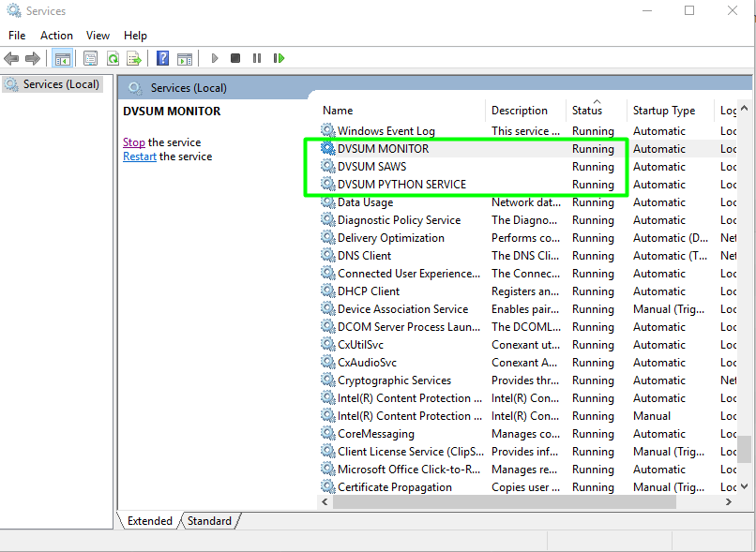Click the gear icon of Data Usage
This screenshot has width=756, height=552.
coord(328,201)
